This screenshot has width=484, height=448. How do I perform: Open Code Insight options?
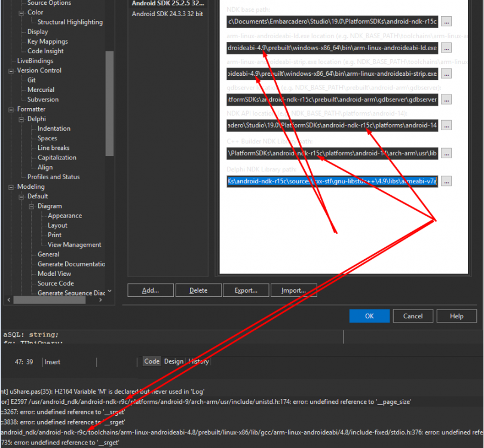pyautogui.click(x=45, y=51)
